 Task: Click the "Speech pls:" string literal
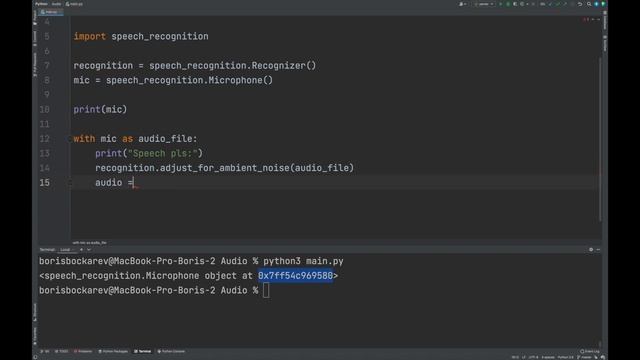coord(162,153)
